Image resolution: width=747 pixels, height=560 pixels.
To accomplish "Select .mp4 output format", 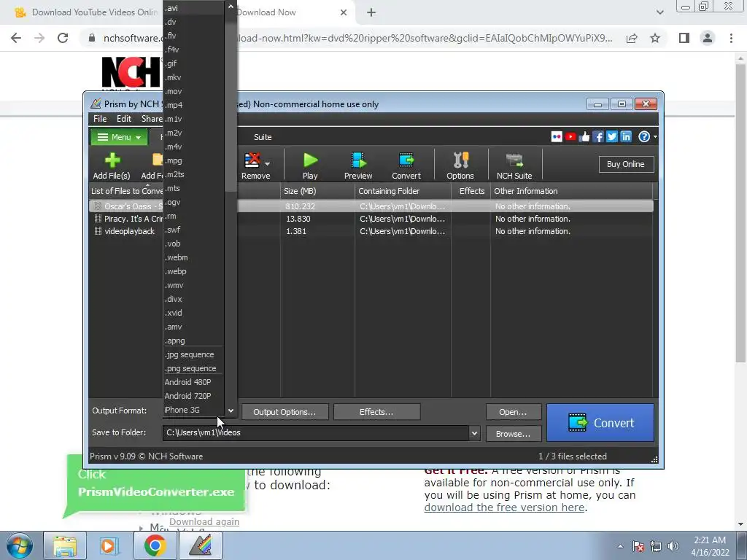I will click(193, 105).
